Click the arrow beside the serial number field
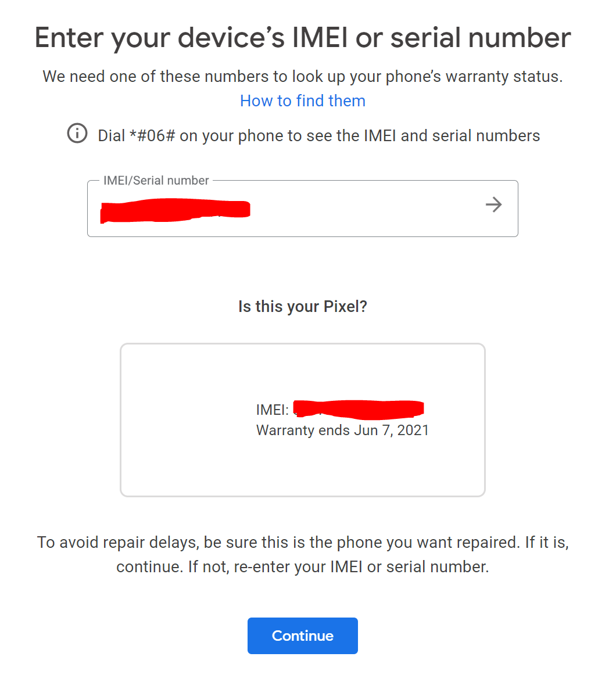The width and height of the screenshot is (616, 689). (493, 205)
